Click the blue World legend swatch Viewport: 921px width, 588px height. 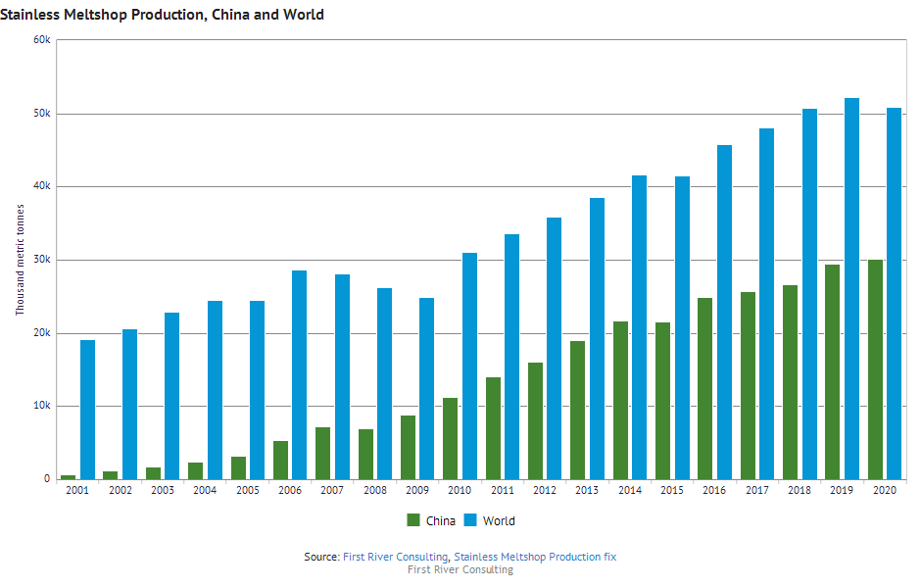click(x=470, y=520)
